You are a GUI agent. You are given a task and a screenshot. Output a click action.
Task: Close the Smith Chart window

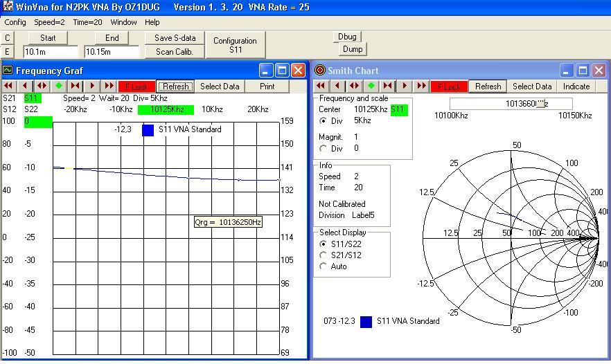(599, 71)
